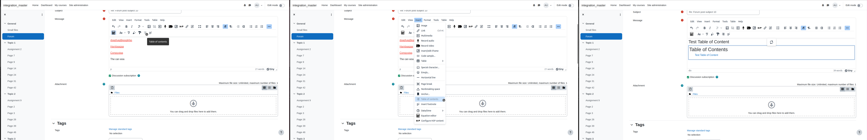The width and height of the screenshot is (868, 140).
Task: Switch attachments to folder tree view in Insert-menu window
Action: point(564,88)
